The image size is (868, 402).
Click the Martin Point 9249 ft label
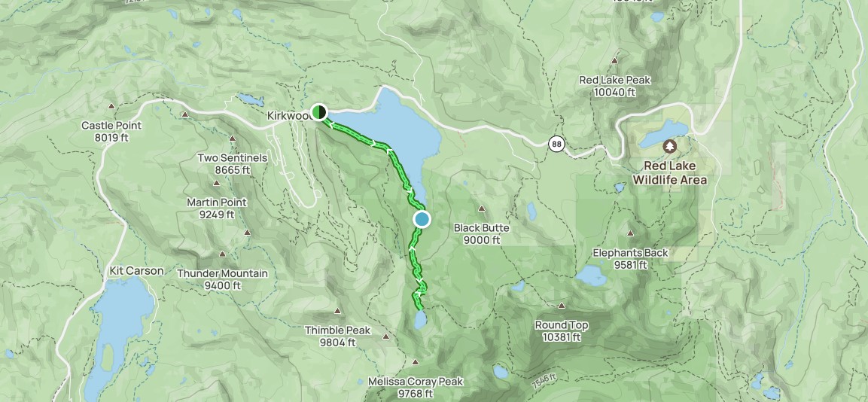[217, 209]
